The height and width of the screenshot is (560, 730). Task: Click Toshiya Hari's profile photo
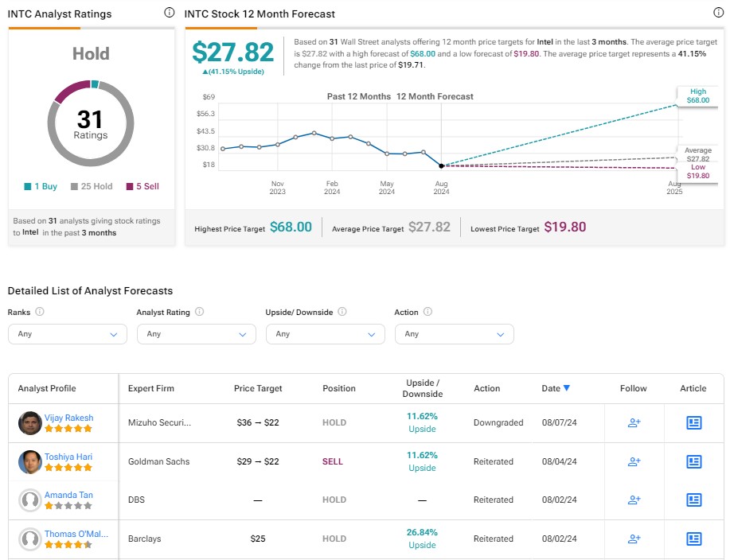click(x=29, y=461)
